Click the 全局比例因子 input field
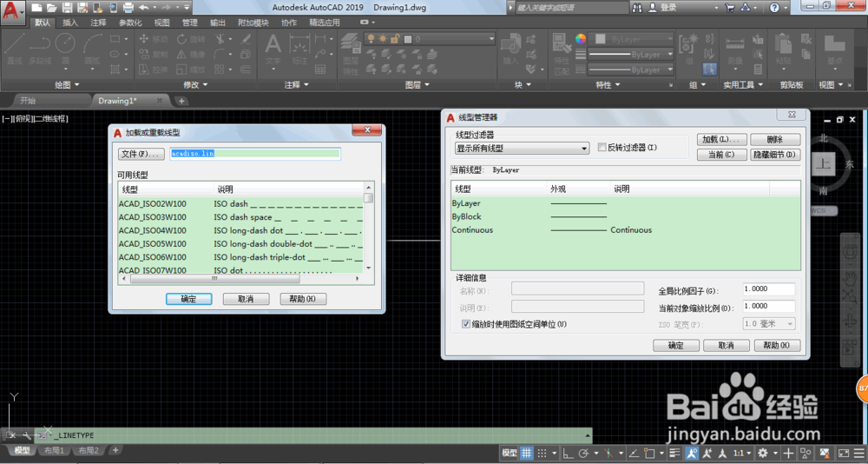The image size is (868, 464). pos(769,288)
